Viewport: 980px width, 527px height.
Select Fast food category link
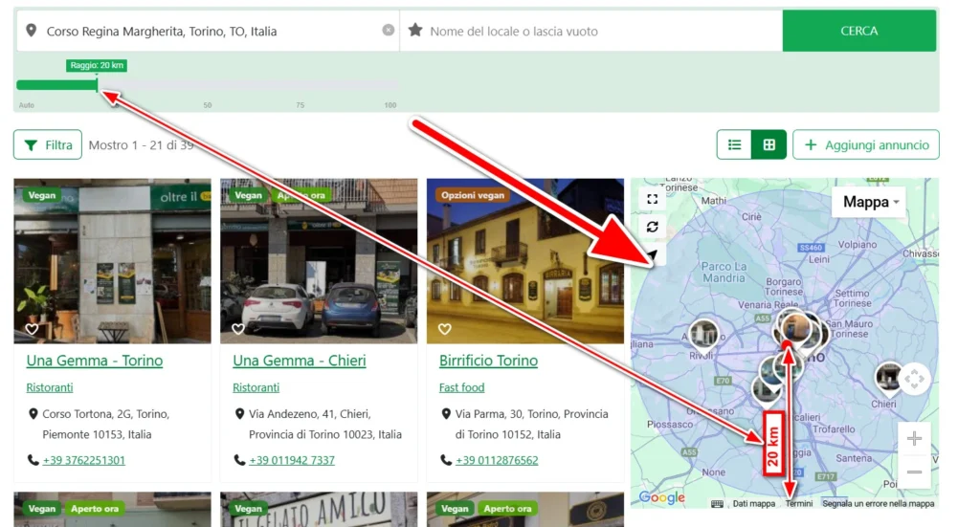[461, 387]
